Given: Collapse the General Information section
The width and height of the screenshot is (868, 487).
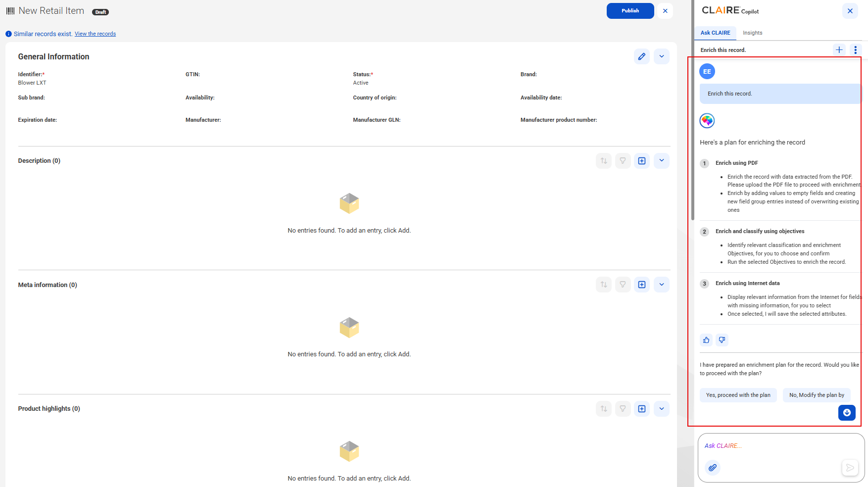Looking at the screenshot, I should pyautogui.click(x=662, y=56).
